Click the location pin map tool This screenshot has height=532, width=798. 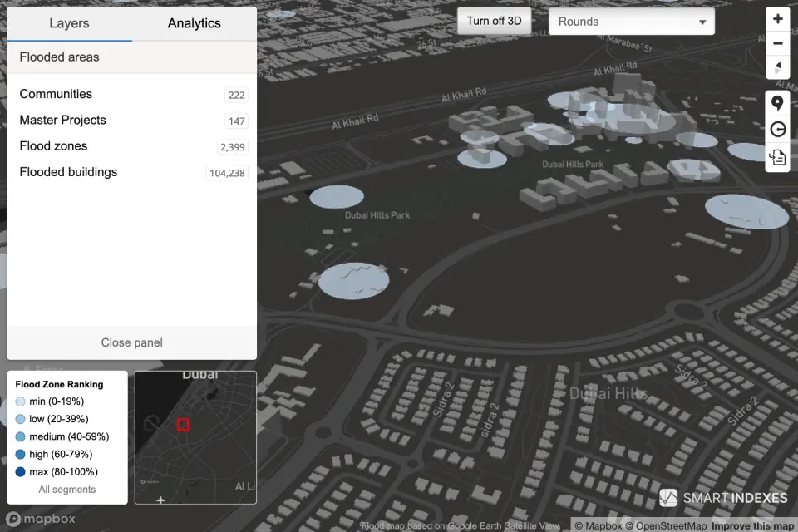point(778,103)
